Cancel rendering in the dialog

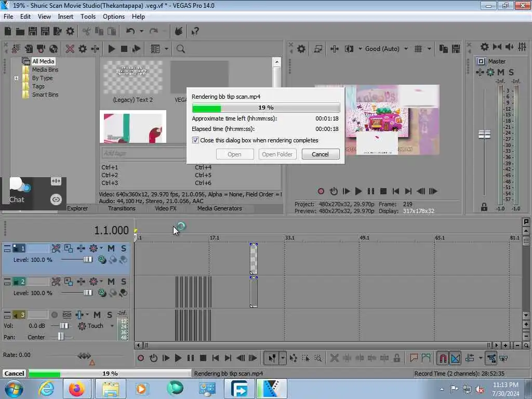pyautogui.click(x=320, y=154)
